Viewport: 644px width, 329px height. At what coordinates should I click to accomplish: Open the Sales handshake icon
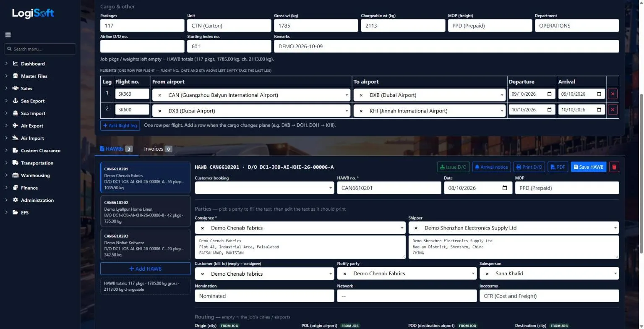tap(16, 89)
